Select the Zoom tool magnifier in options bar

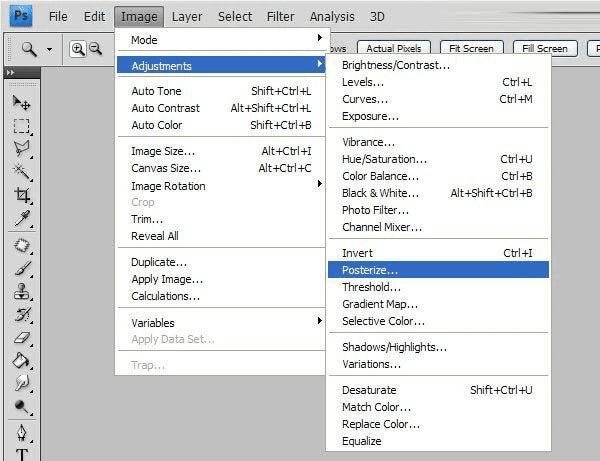[29, 49]
